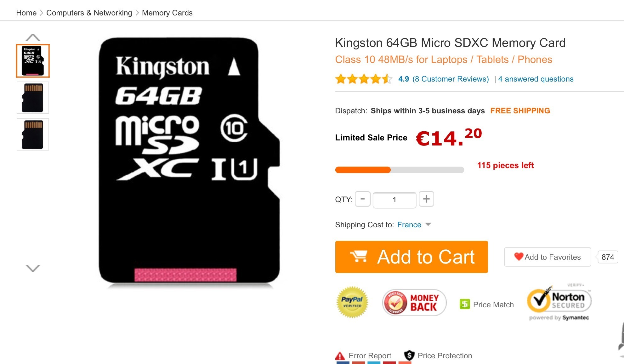Go to Computers & Networking breadcrumb
The width and height of the screenshot is (624, 364).
tap(89, 13)
